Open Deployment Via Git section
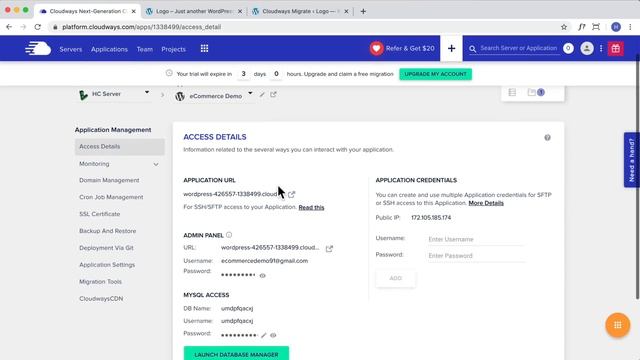Screen dimensions: 640x360 (106, 248)
